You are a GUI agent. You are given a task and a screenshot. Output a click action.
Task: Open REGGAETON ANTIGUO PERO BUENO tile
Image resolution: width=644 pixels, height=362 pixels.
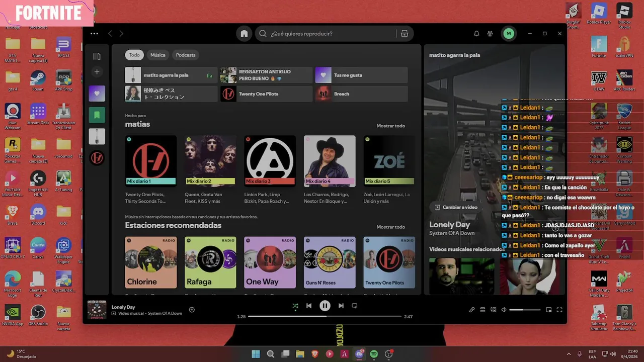pyautogui.click(x=266, y=75)
